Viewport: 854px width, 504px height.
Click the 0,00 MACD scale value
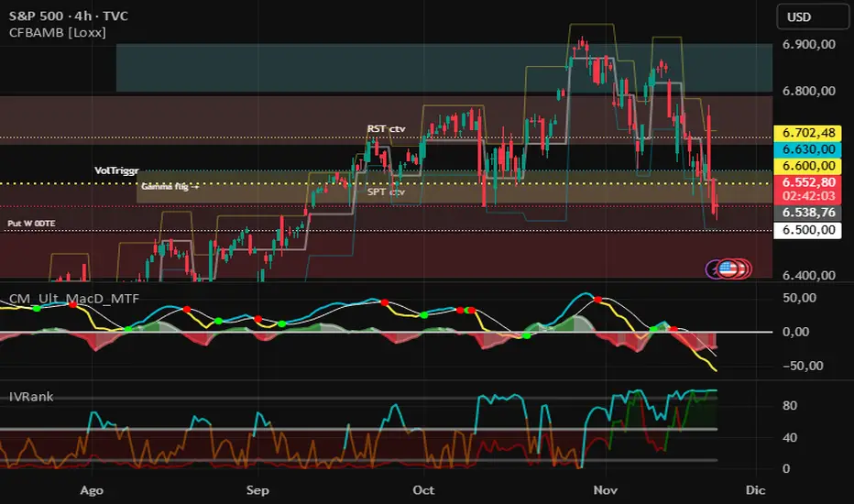[795, 332]
